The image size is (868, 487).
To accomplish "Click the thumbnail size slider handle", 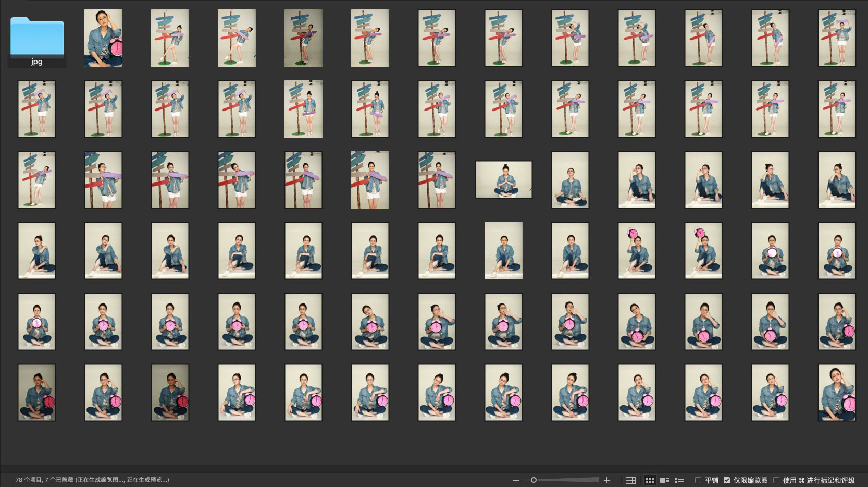I will tap(534, 480).
